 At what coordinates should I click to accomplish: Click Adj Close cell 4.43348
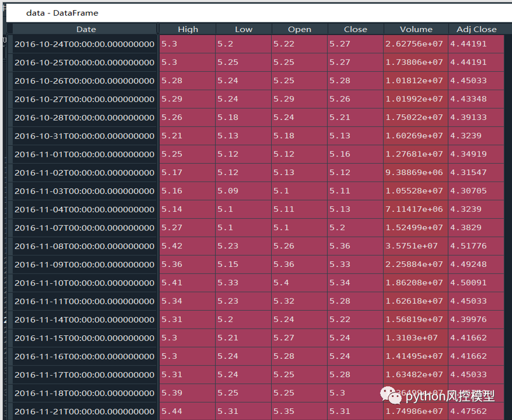tap(477, 99)
